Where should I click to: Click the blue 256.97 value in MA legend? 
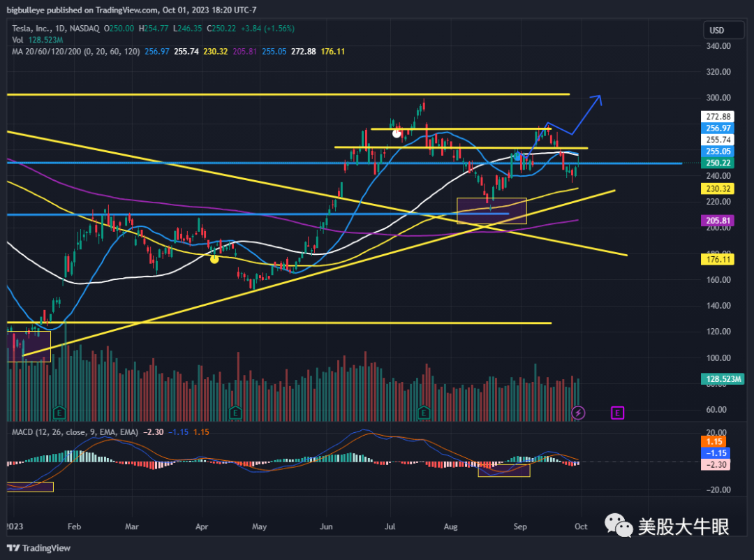pos(157,52)
